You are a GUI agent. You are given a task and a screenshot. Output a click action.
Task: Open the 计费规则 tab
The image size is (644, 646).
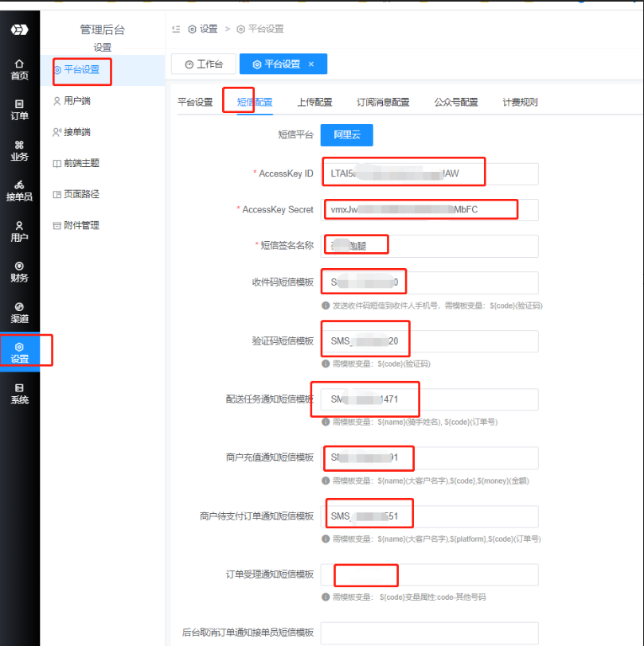click(520, 103)
